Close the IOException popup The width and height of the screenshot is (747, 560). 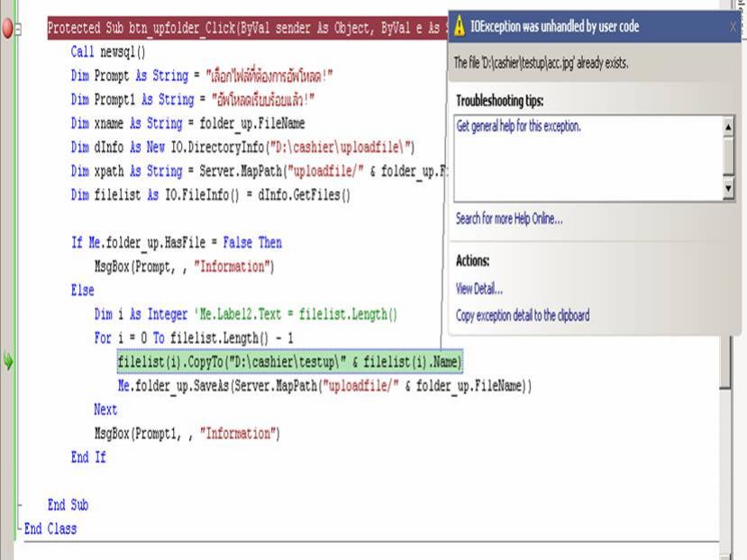click(732, 27)
